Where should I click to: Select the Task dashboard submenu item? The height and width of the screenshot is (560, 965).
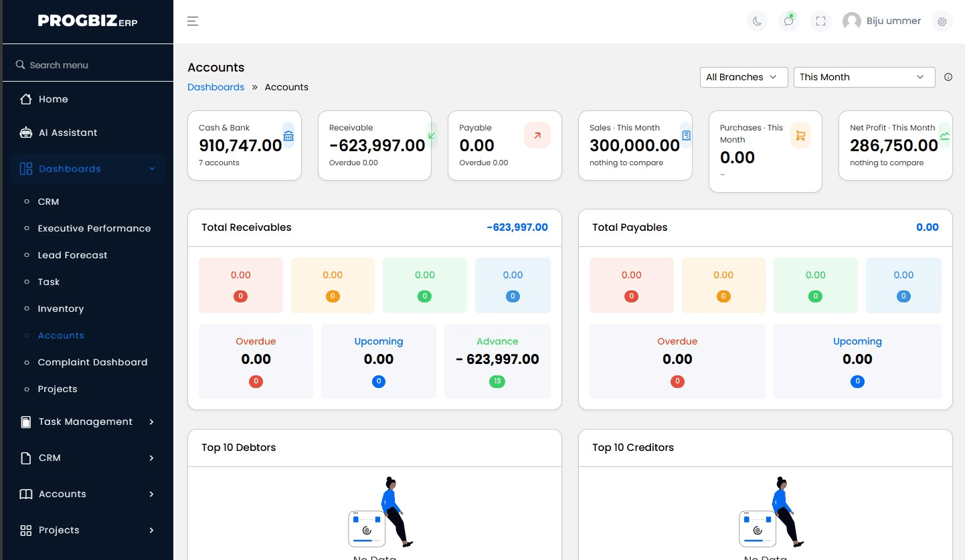(x=49, y=282)
